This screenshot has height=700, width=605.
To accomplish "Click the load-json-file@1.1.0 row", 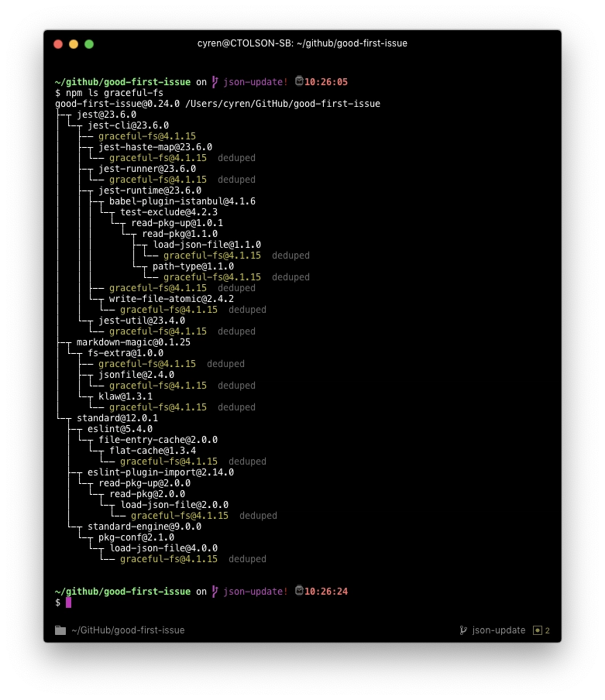I will coord(207,245).
